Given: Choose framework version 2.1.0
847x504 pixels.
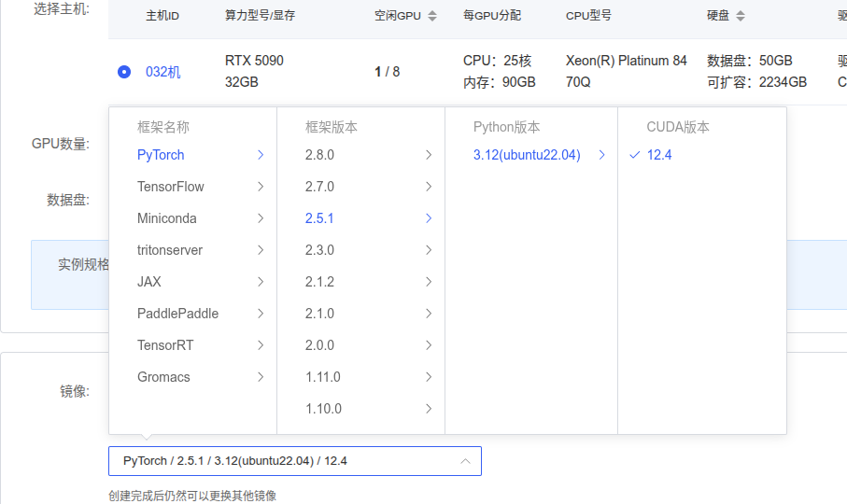Looking at the screenshot, I should tap(319, 314).
